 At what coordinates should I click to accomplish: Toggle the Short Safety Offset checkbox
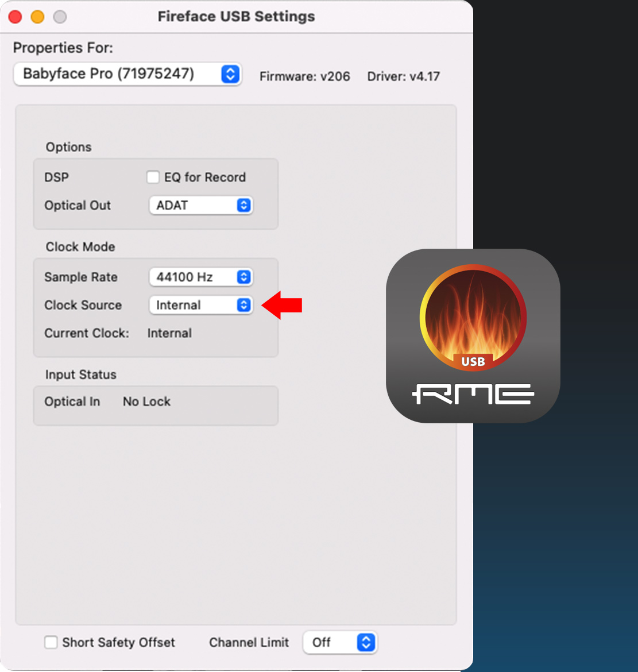(51, 642)
